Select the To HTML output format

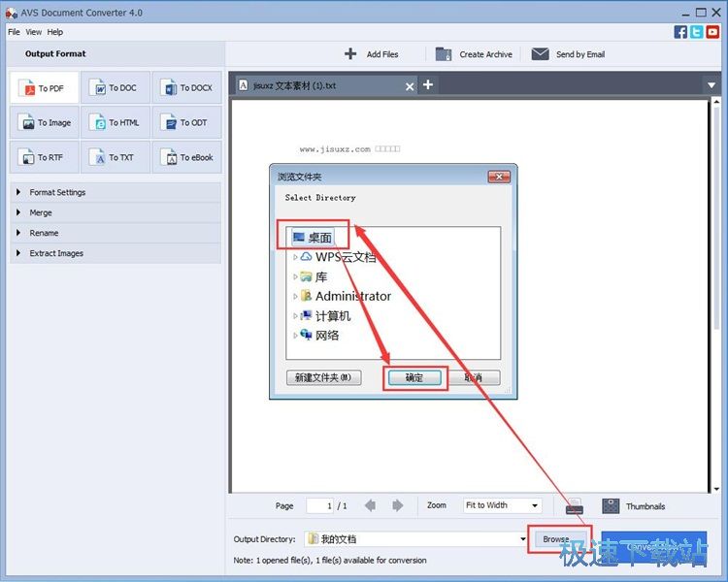tap(116, 122)
